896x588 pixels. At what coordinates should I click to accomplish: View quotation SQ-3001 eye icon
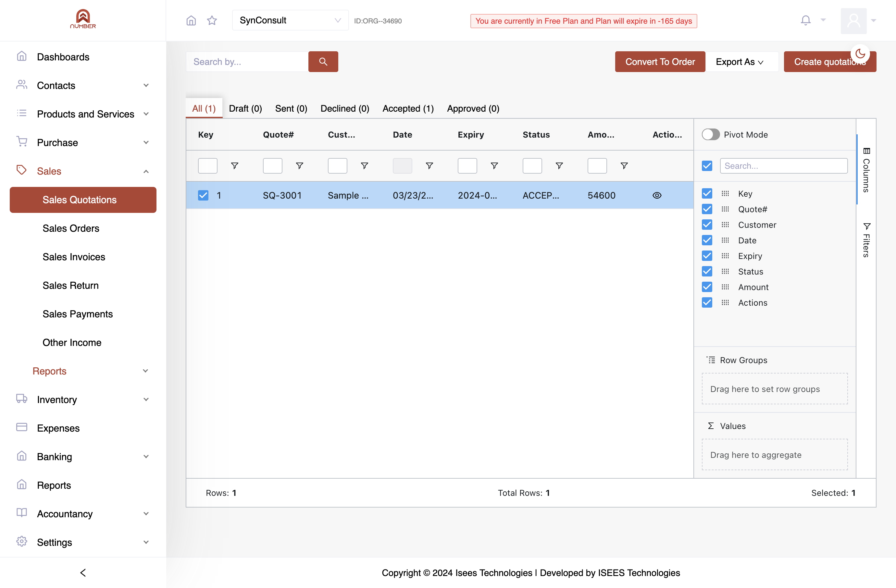point(656,195)
